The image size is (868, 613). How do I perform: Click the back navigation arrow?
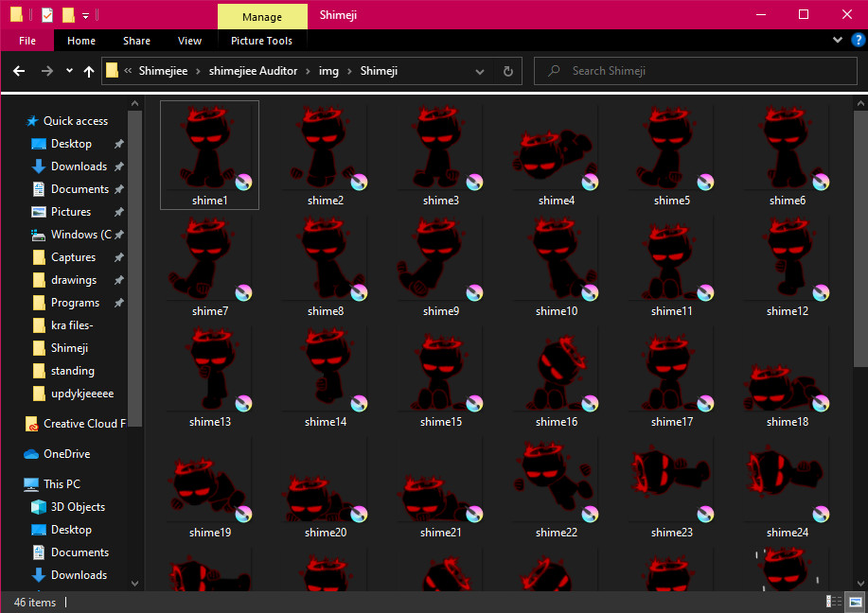(x=19, y=71)
